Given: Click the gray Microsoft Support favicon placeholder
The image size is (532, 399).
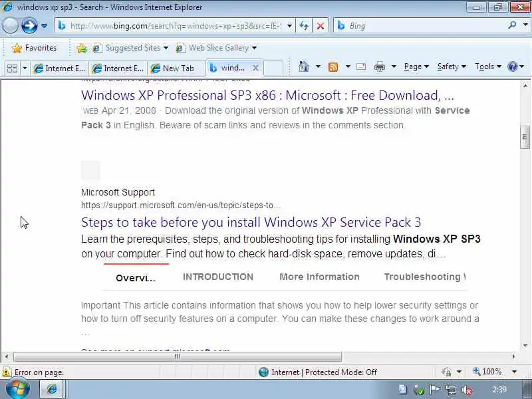Looking at the screenshot, I should pos(90,170).
